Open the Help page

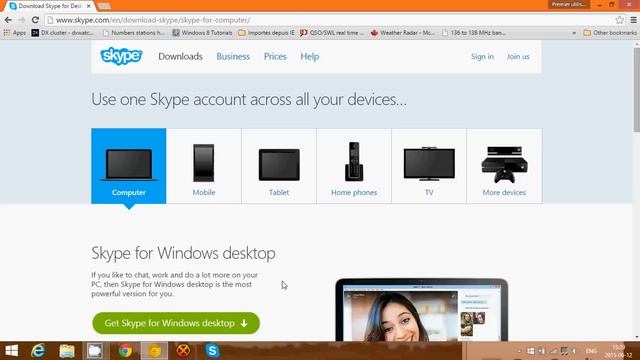tap(310, 56)
